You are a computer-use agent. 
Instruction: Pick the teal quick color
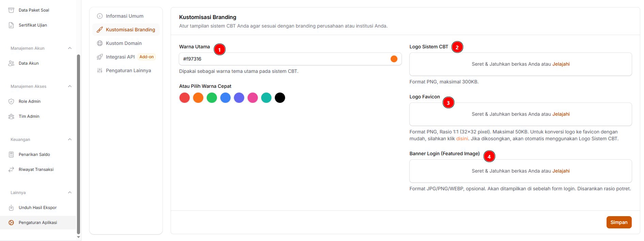point(266,98)
